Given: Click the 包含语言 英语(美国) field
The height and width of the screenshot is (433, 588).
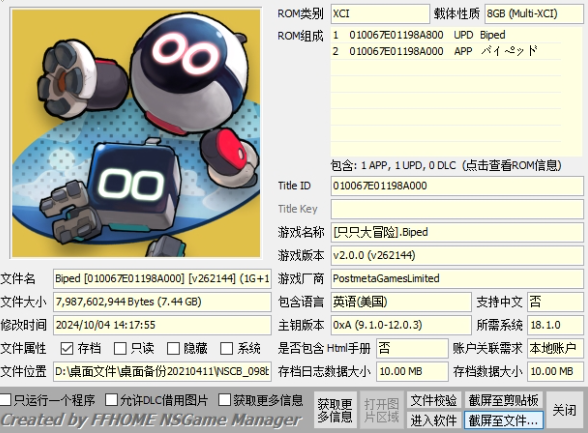Looking at the screenshot, I should (x=401, y=302).
